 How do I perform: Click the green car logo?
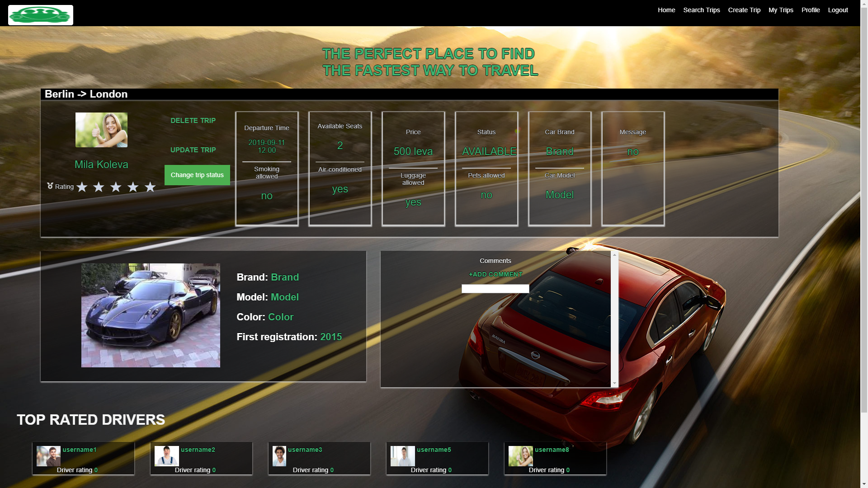41,15
